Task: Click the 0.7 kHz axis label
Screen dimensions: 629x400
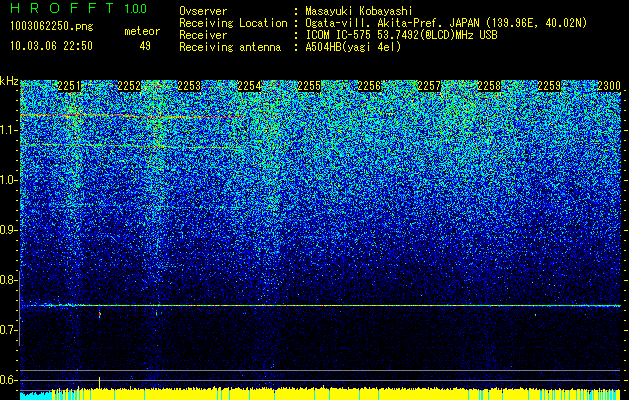Action: (9, 330)
